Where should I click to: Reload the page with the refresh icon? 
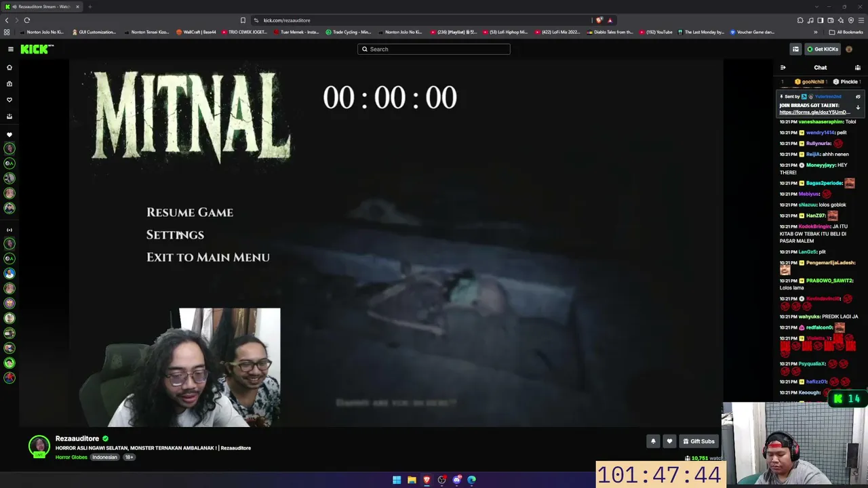[27, 20]
